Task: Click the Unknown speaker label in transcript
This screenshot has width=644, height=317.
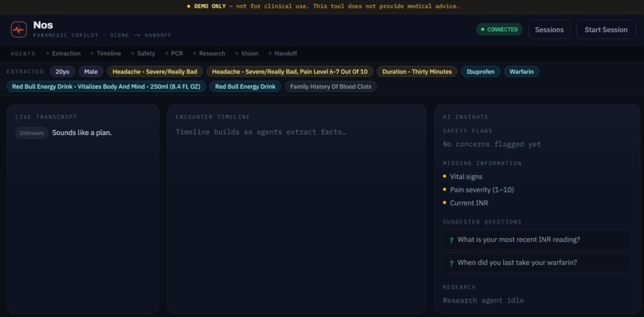Action: [32, 133]
